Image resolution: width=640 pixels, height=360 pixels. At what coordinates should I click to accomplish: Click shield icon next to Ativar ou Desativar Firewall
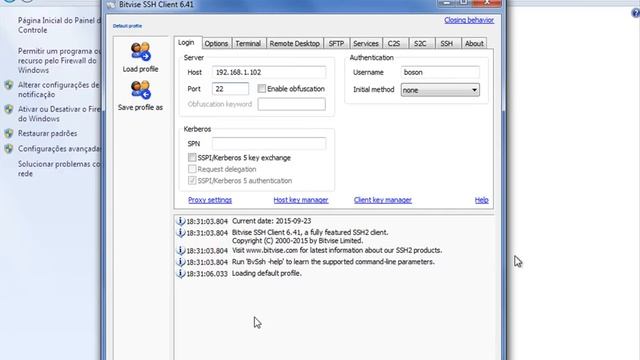tap(9, 109)
